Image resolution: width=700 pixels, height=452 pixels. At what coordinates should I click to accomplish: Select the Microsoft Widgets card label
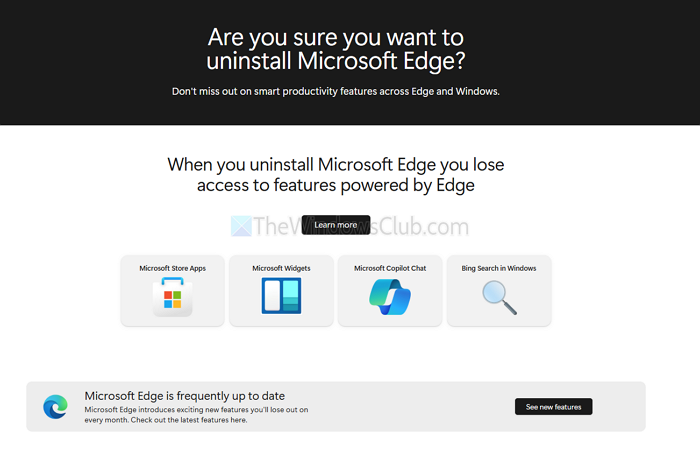click(x=281, y=268)
